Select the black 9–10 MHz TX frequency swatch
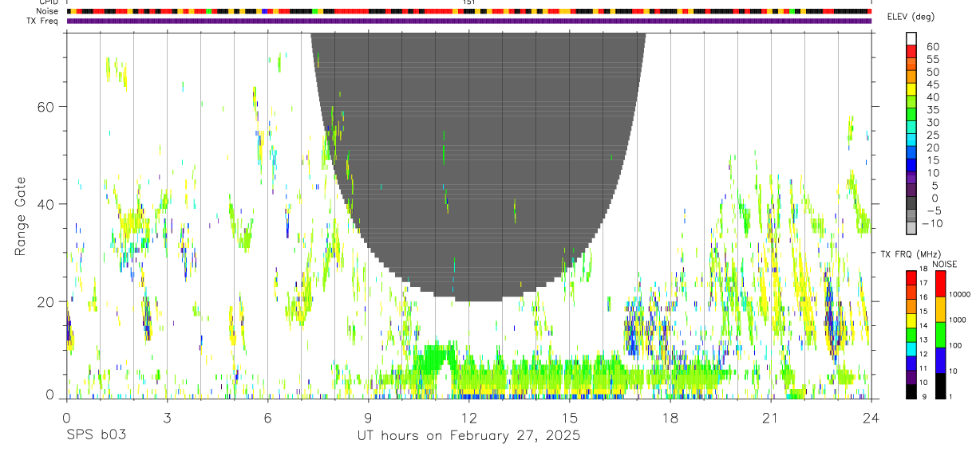This screenshot has width=980, height=452. click(x=911, y=391)
